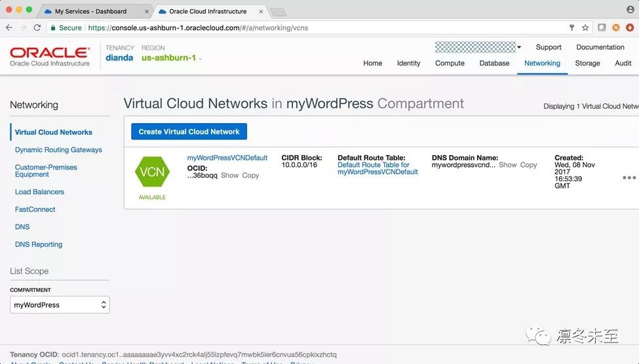Show the full DNS Domain Name
The width and height of the screenshot is (639, 364).
[x=508, y=165]
